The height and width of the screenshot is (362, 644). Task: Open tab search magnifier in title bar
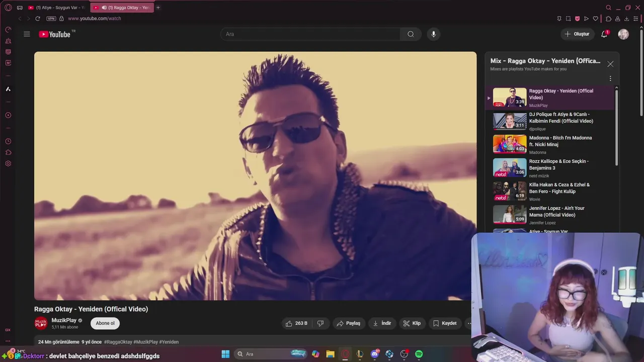point(608,8)
